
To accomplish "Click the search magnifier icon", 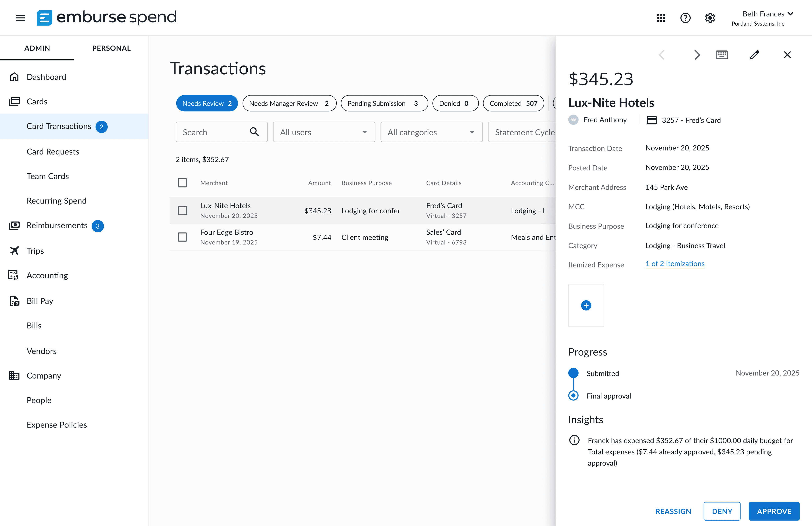I will click(x=254, y=132).
